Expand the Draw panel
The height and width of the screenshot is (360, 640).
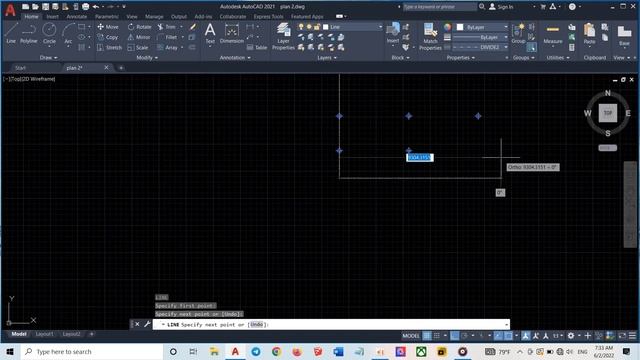tap(49, 58)
